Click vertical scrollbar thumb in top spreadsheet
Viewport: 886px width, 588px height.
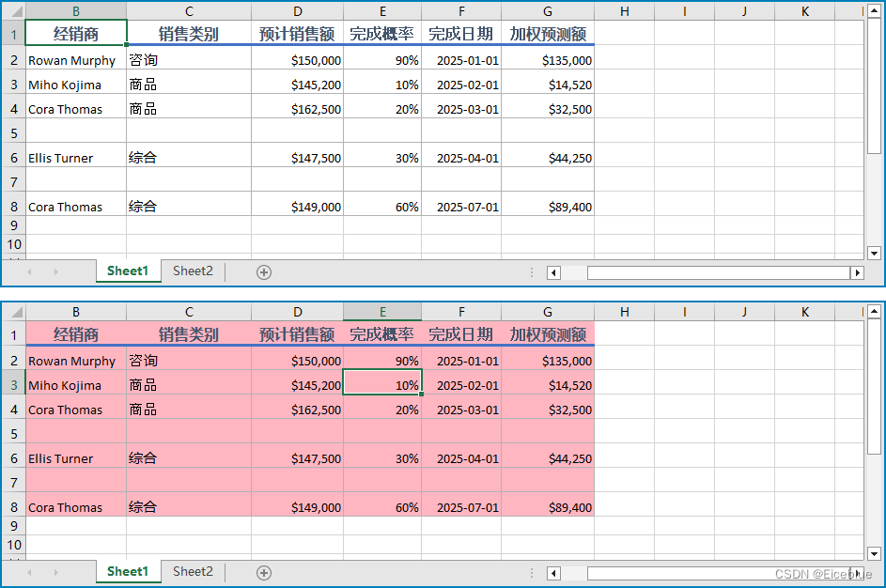click(x=874, y=85)
